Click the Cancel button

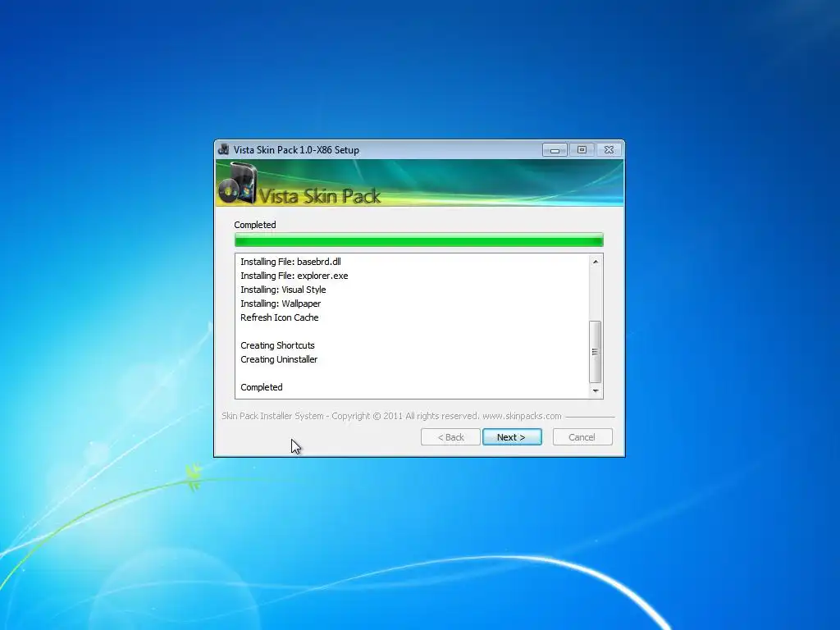(582, 437)
